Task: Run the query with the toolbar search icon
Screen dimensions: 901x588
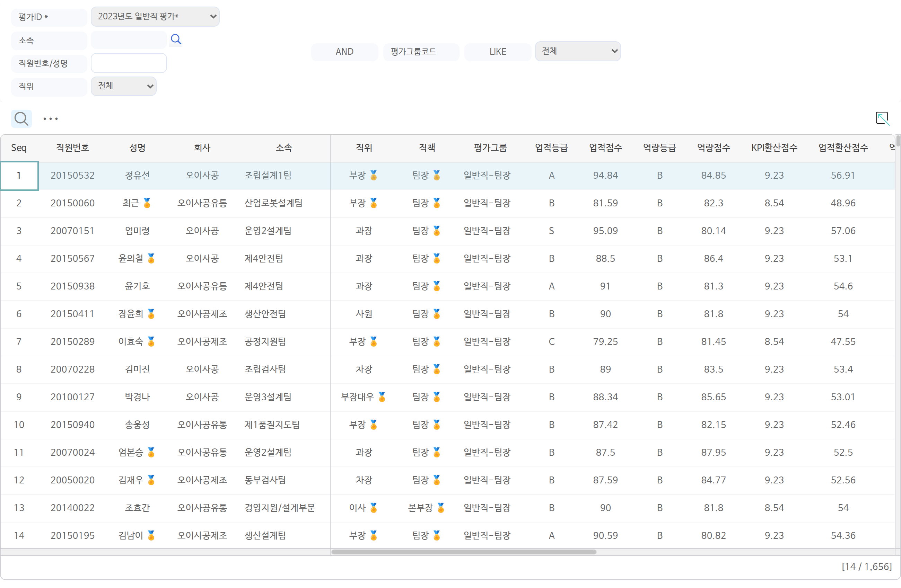Action: click(21, 119)
